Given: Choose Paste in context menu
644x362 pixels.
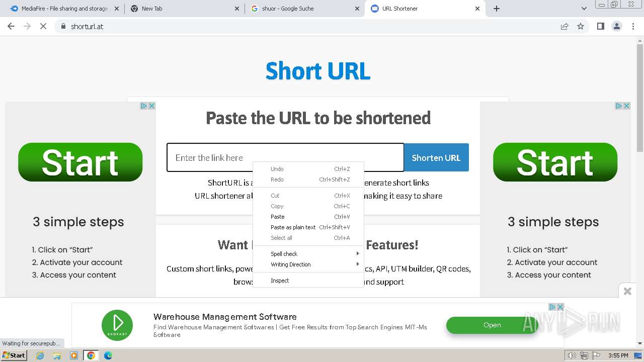Looking at the screenshot, I should pos(308,217).
